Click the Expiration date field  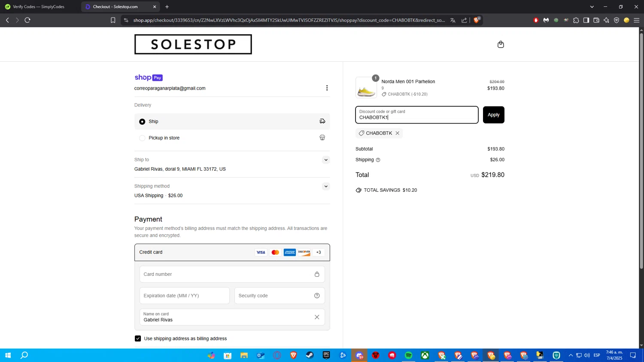click(185, 296)
